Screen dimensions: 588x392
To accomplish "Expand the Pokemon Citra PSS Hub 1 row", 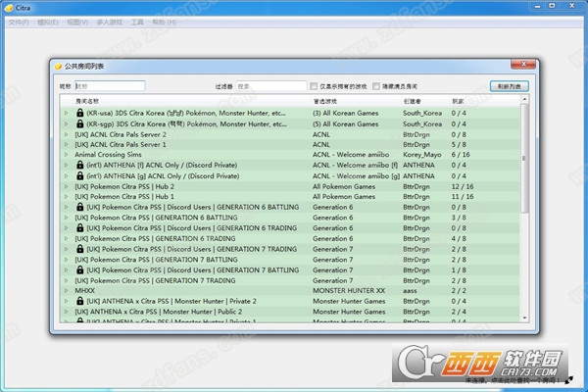I will click(67, 196).
